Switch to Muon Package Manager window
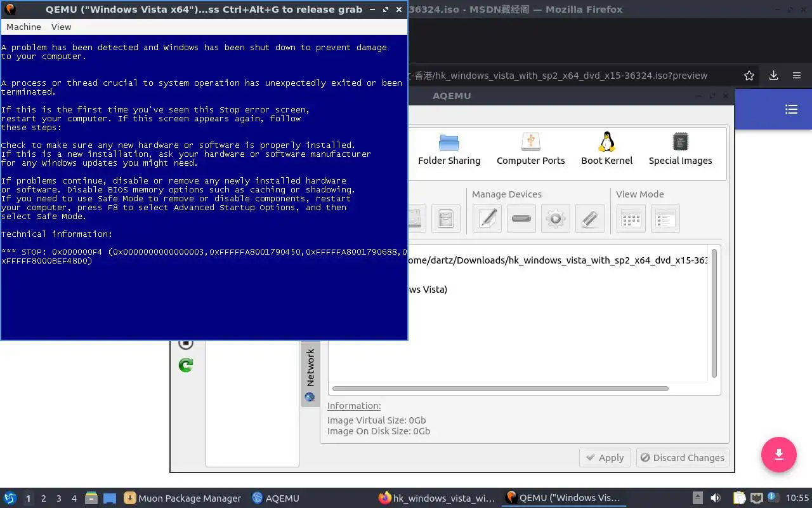This screenshot has height=508, width=812. pos(183,498)
